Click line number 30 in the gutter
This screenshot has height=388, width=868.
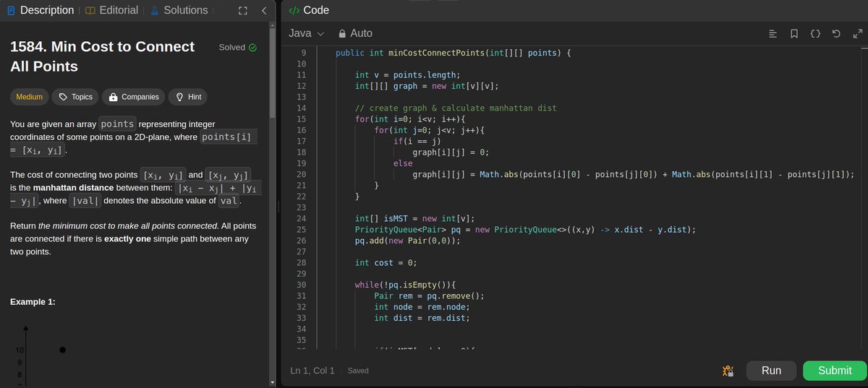[x=302, y=285]
